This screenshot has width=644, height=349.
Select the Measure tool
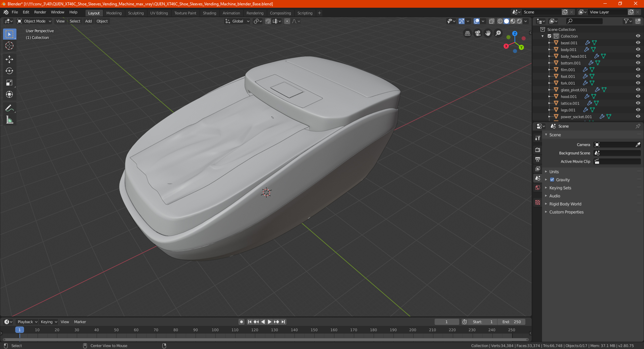(9, 120)
